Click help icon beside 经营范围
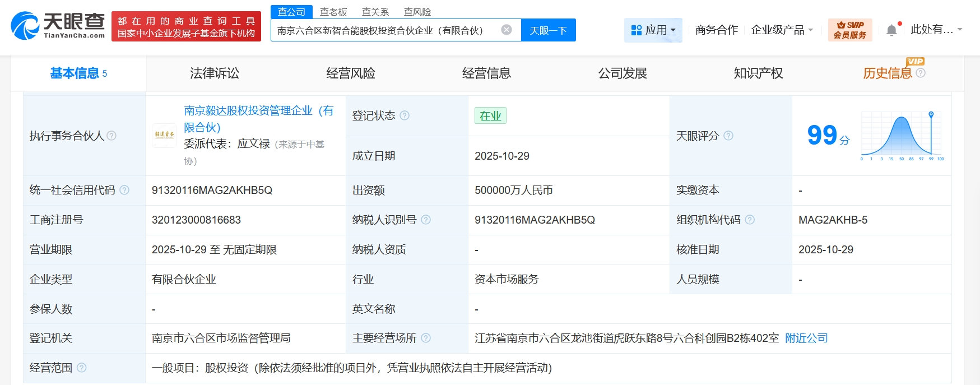 82,368
